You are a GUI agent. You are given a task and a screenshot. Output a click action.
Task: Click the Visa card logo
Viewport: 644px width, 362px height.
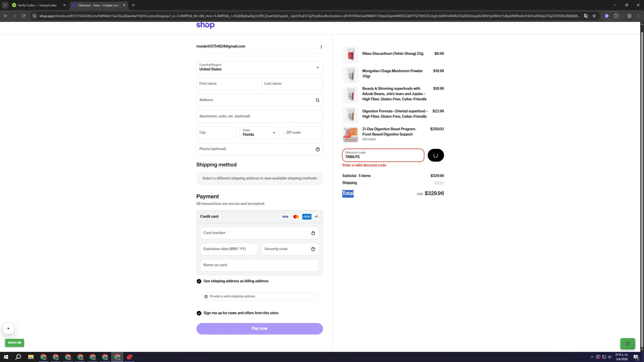coord(285,217)
